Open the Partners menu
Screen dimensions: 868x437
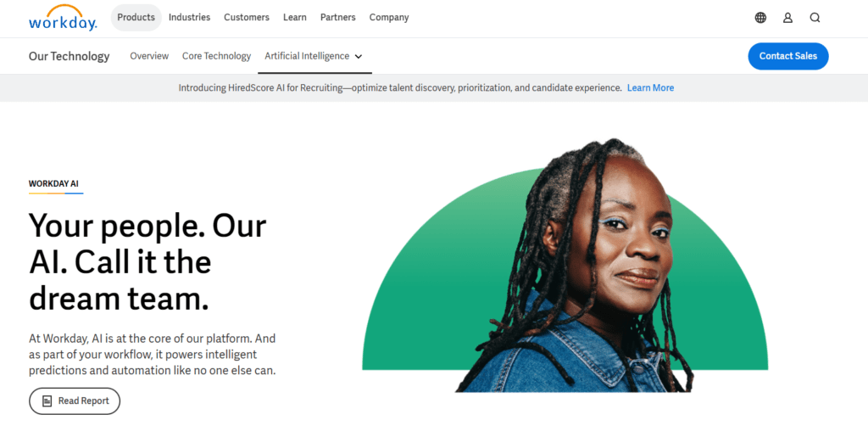pyautogui.click(x=338, y=17)
